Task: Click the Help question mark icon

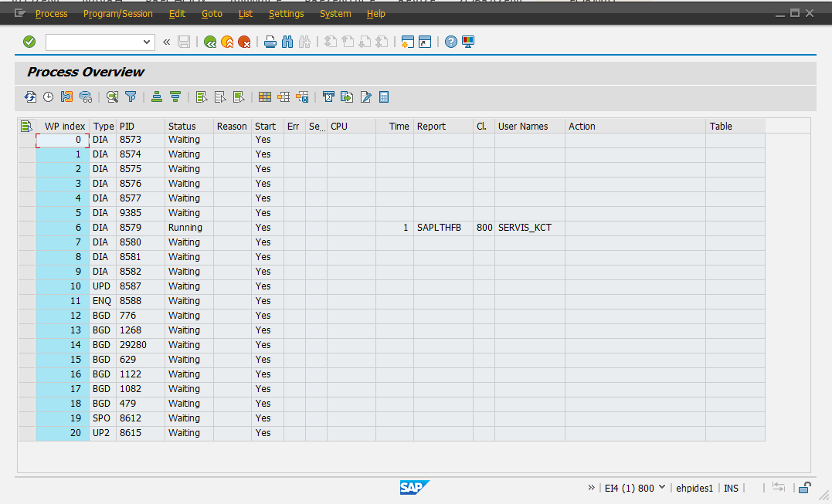Action: 451,42
